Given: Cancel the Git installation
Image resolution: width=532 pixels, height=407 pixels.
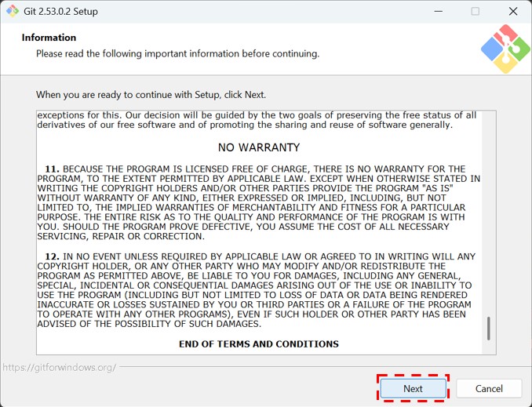Looking at the screenshot, I should pos(489,388).
